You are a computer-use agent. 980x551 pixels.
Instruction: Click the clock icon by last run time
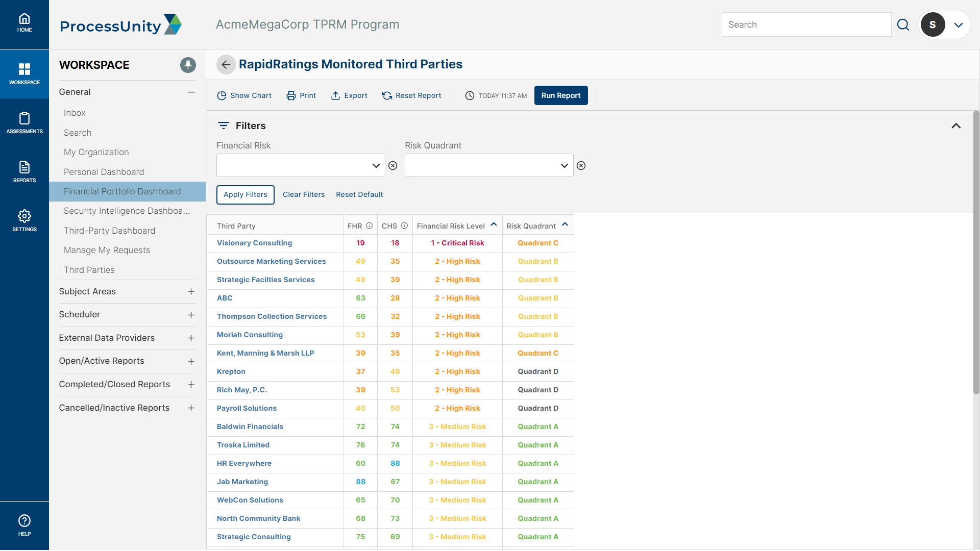pos(470,95)
